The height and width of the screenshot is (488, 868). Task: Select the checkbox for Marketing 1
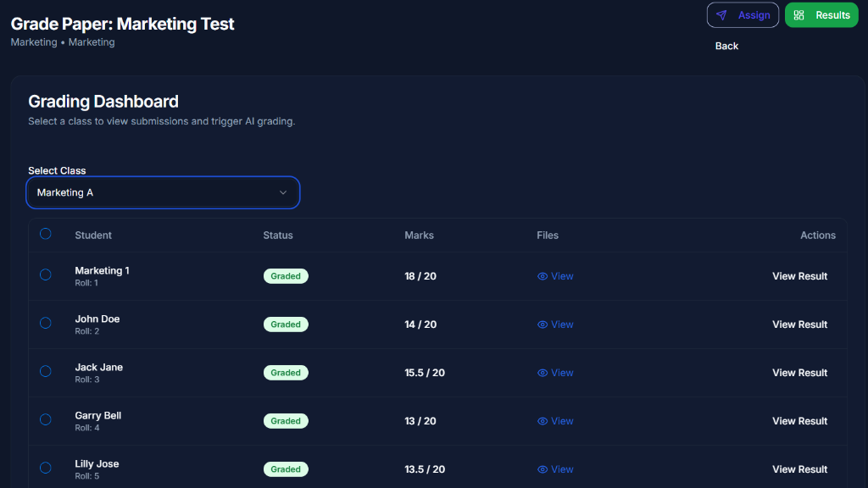click(x=46, y=274)
